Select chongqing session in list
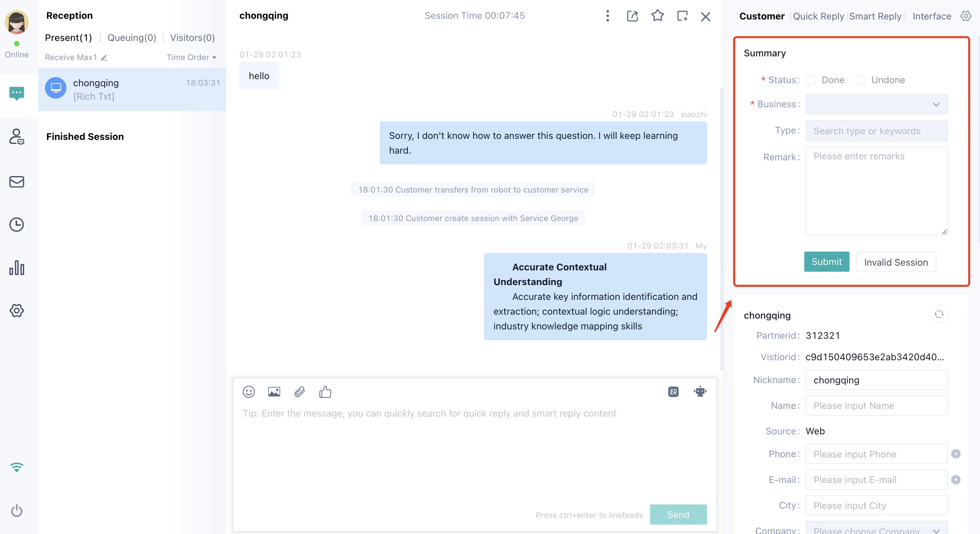Screen dimensions: 980x534 click(x=132, y=90)
